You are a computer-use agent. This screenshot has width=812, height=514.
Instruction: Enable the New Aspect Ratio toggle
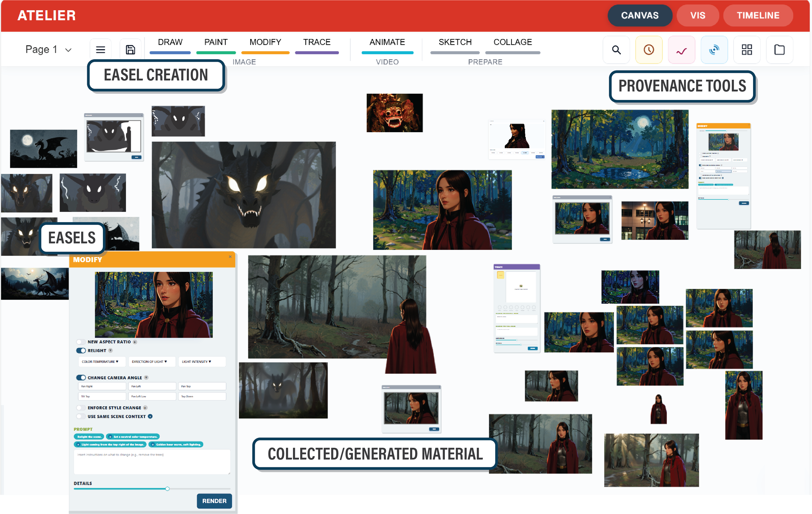[81, 342]
